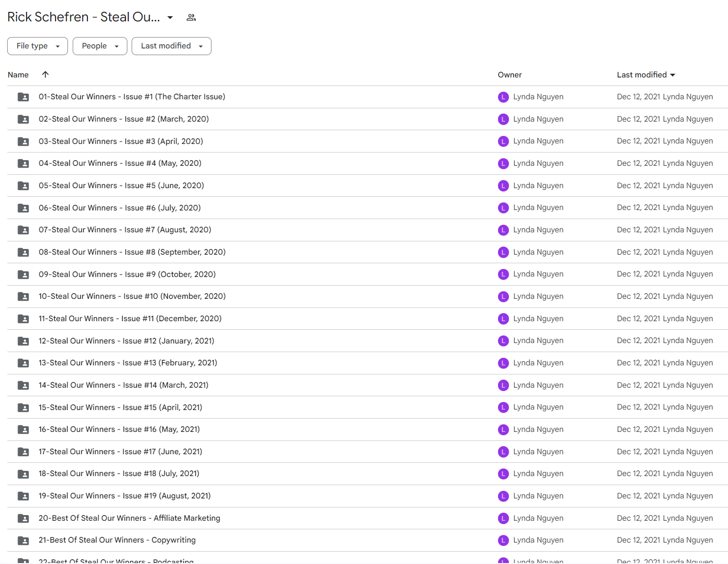The height and width of the screenshot is (564, 728).
Task: Open the shared people icon next to folder title
Action: point(191,18)
